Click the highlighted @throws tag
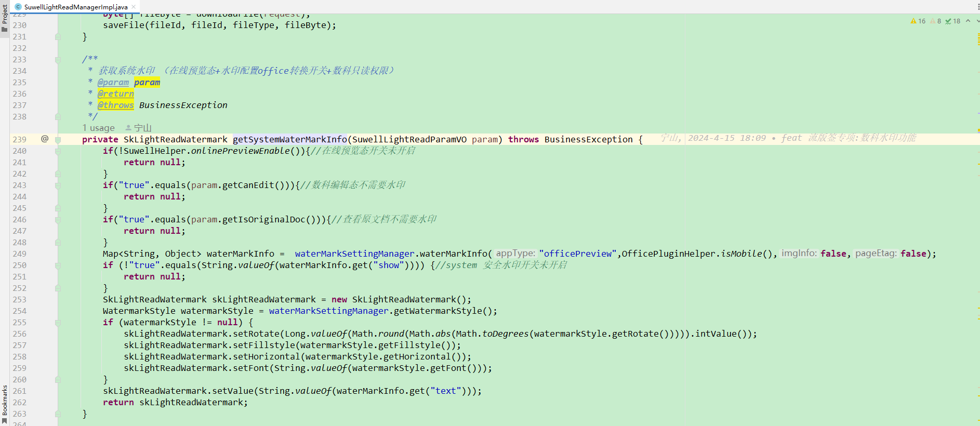 tap(115, 105)
